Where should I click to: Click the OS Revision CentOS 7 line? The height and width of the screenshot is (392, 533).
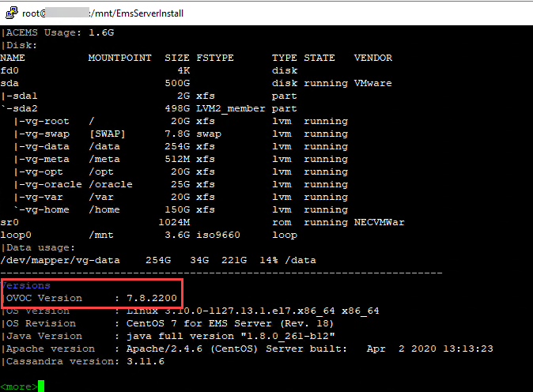coord(168,323)
